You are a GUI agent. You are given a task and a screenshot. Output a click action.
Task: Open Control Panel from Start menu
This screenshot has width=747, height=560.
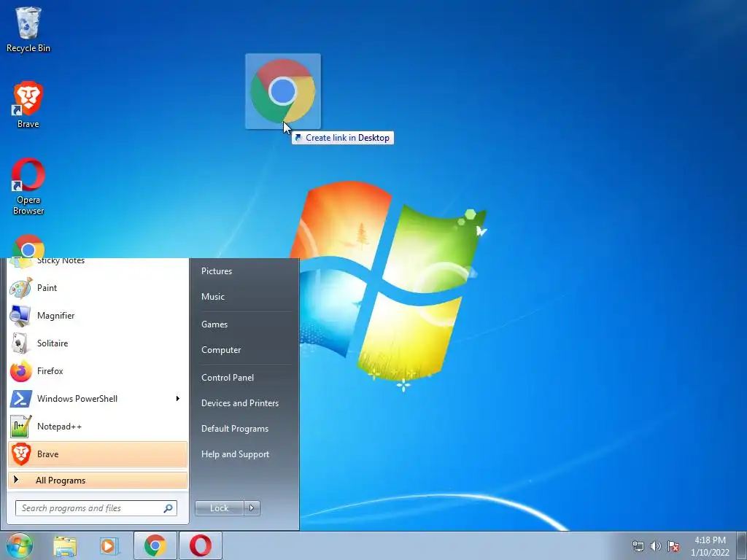(228, 378)
